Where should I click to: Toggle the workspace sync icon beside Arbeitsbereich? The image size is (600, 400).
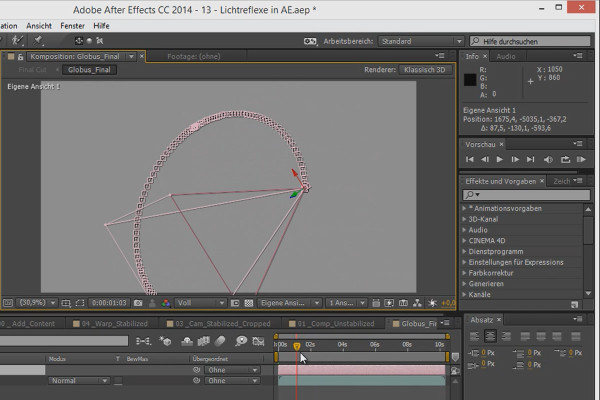pyautogui.click(x=310, y=41)
